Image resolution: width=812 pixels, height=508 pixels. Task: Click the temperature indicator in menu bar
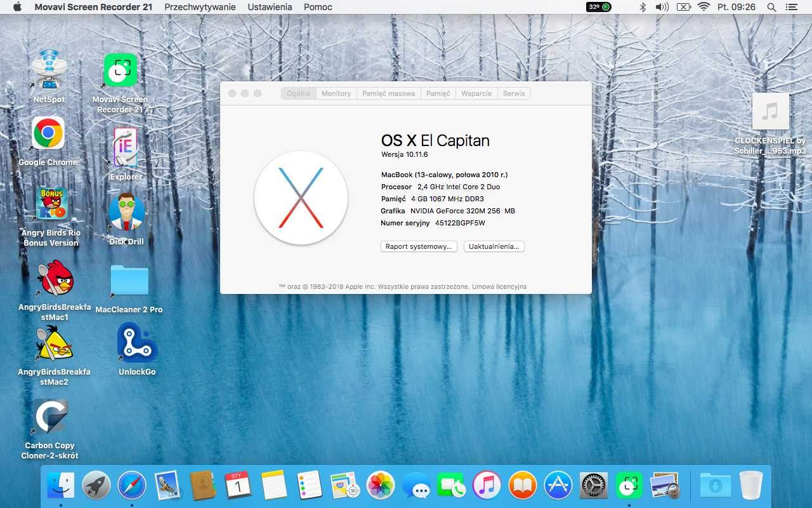coord(599,7)
